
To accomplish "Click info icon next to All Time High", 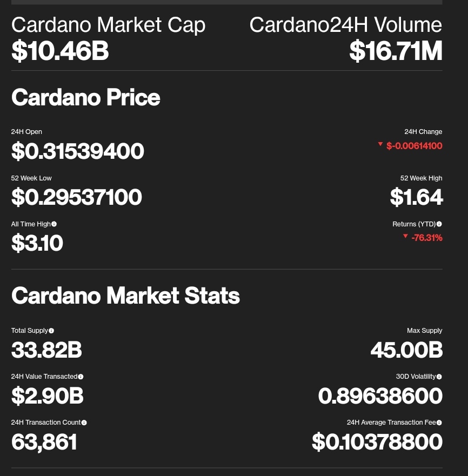I will pos(54,224).
